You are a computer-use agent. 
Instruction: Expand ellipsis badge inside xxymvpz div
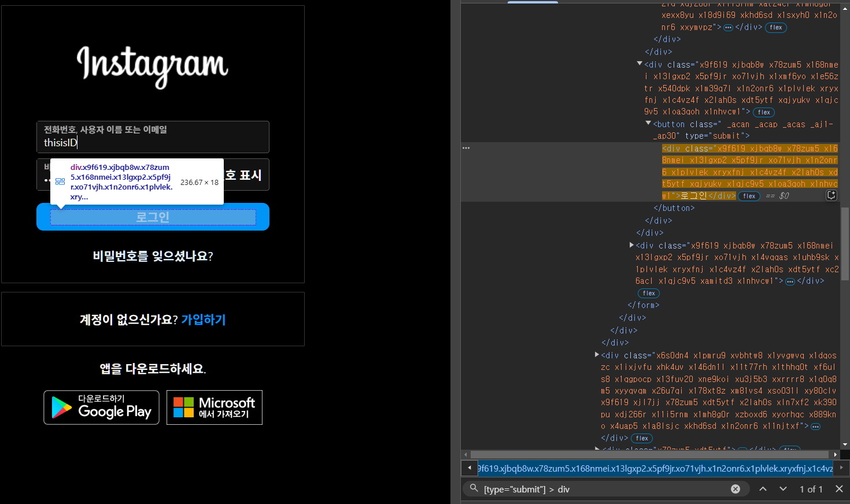[x=728, y=28]
